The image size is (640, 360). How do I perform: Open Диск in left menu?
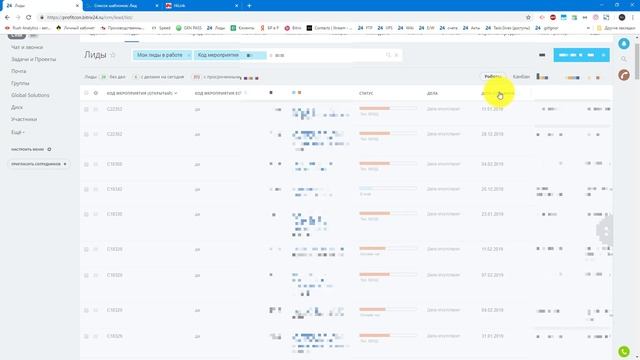pos(17,107)
